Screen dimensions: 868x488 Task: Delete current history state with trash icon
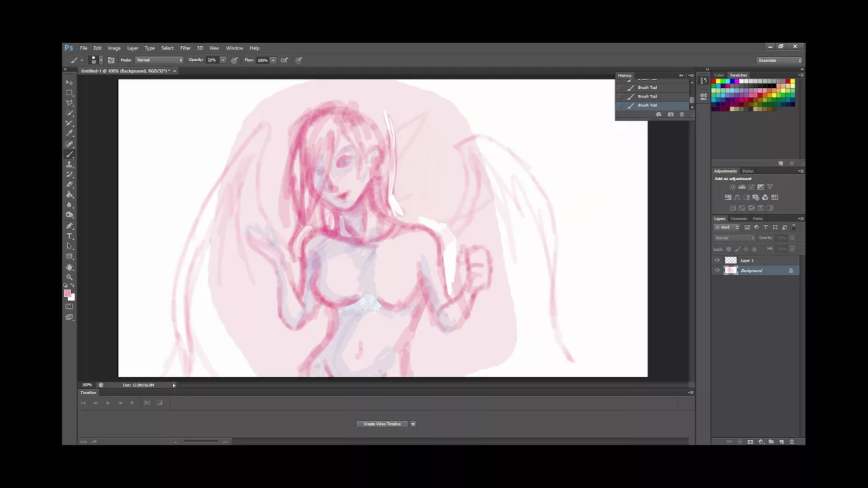(682, 115)
